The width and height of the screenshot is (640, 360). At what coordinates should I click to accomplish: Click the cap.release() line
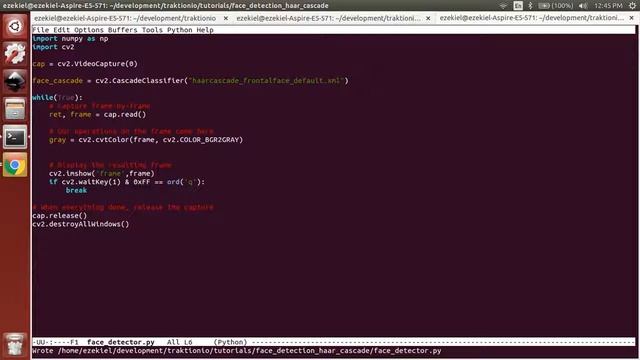click(x=60, y=216)
